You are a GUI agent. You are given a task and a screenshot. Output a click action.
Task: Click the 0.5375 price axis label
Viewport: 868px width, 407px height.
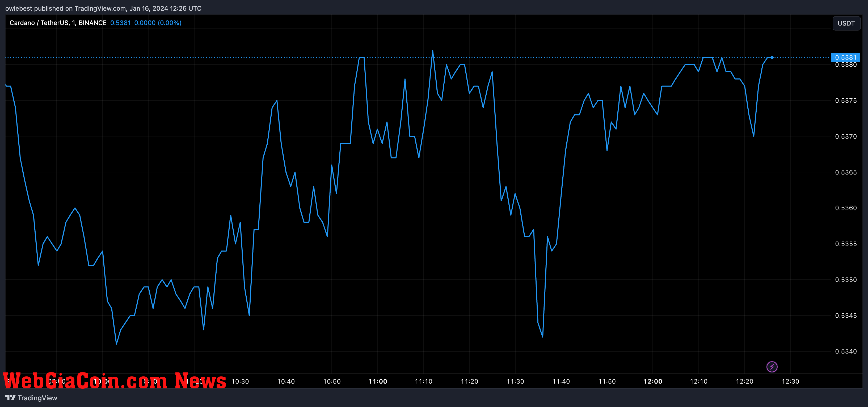click(846, 101)
